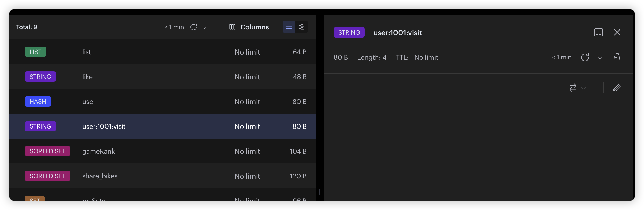
Task: Delete the user:1001:visit key
Action: point(617,57)
